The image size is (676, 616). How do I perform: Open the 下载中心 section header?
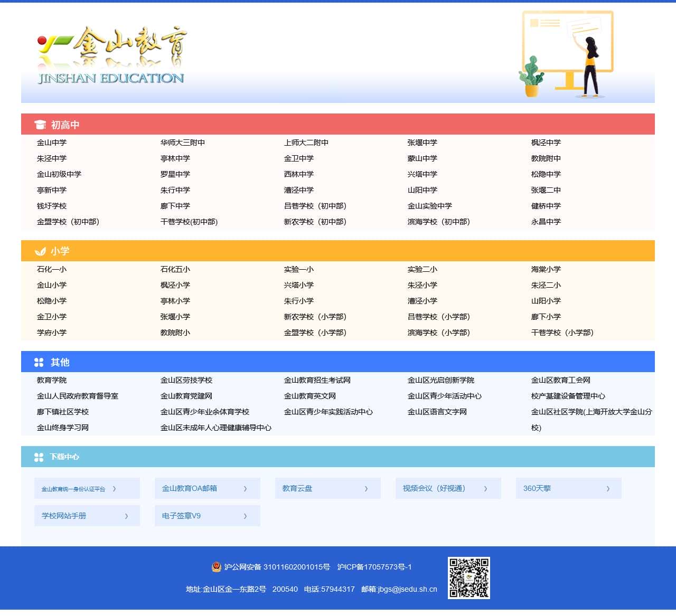coord(64,457)
